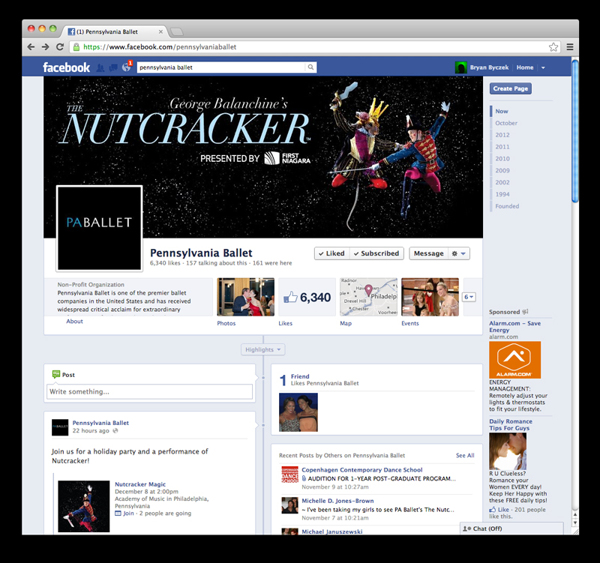Viewport: 600px width, 563px height.
Task: Open the Alarm.com Save Energy ad link
Action: tap(515, 326)
